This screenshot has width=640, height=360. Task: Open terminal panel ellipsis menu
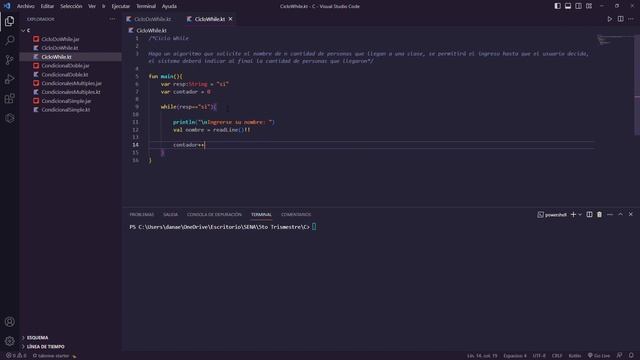[610, 214]
